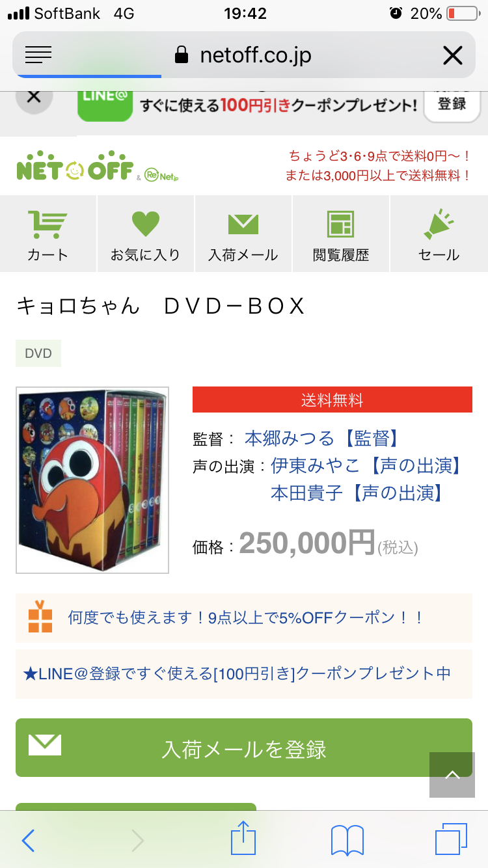This screenshot has width=488, height=868.
Task: Show open tabs in Safari
Action: 452,839
